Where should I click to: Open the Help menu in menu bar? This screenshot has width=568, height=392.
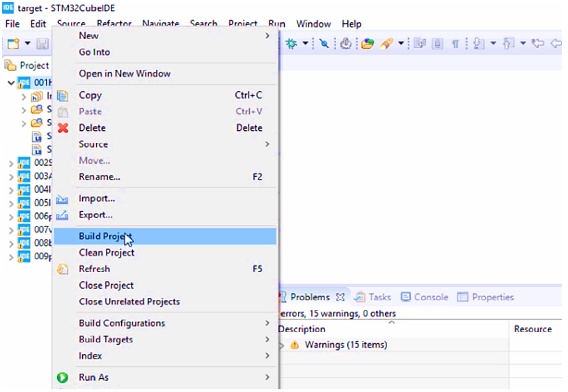point(352,24)
